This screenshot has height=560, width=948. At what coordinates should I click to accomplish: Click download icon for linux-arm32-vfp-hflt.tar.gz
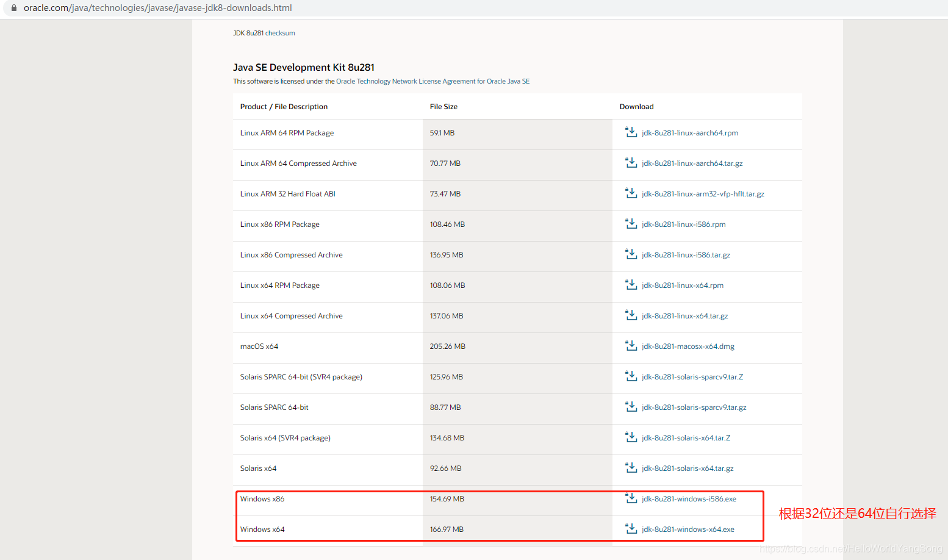[631, 193]
